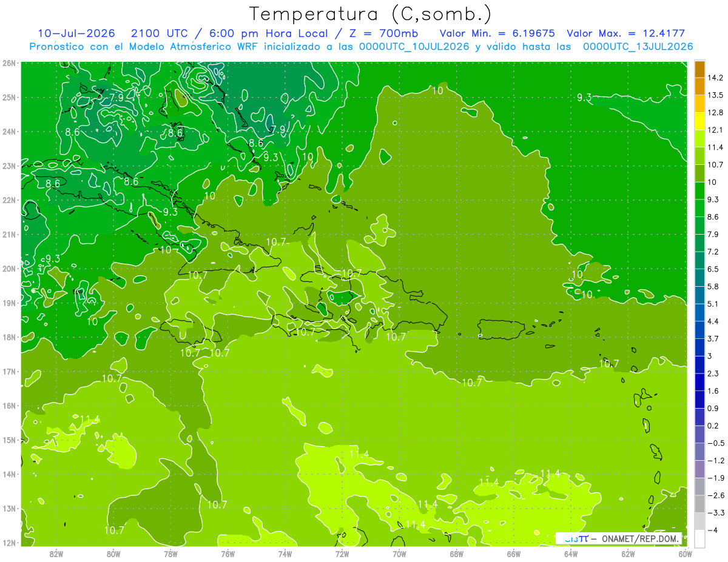Pick the white swatch below -4 in legend
This screenshot has height=562, width=728.
(x=699, y=539)
